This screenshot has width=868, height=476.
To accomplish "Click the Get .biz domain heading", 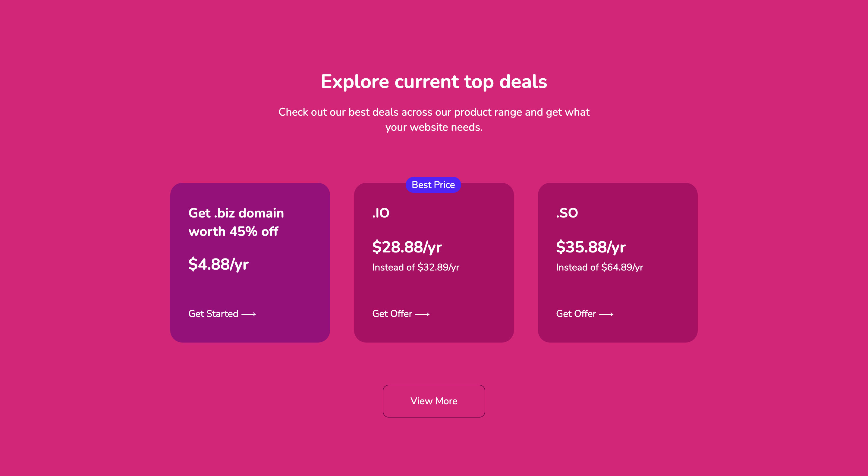I will click(236, 222).
